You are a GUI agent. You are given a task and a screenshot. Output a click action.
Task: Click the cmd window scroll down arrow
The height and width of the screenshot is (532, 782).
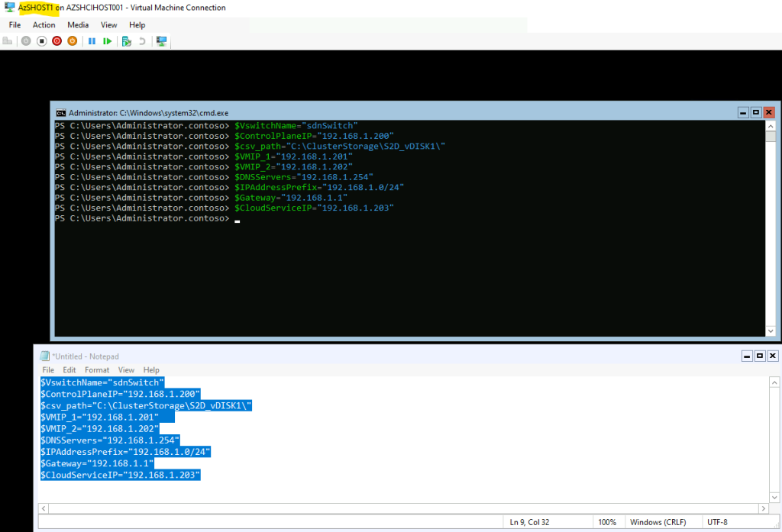coord(771,331)
